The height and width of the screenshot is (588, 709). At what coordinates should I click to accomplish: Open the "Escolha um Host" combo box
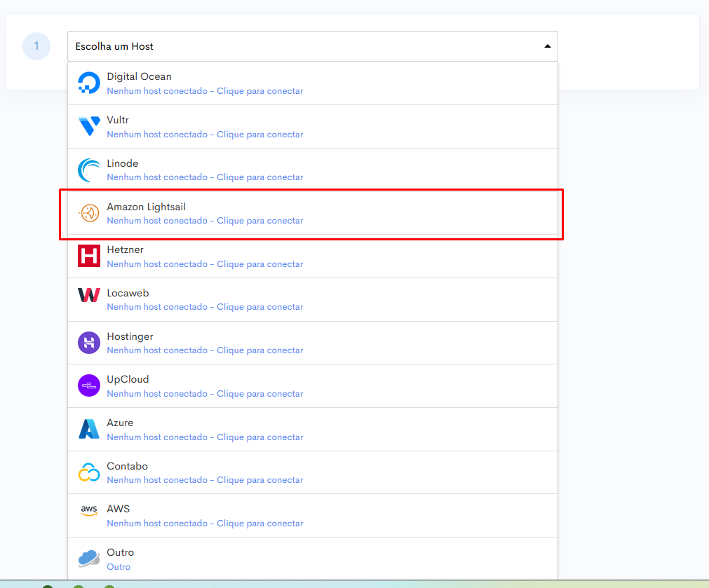pos(313,46)
